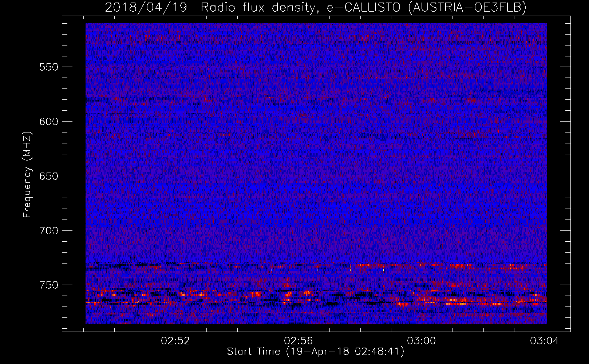Click the 03:00 time tick label
Viewport: 589px width, 364px height.
(x=422, y=341)
